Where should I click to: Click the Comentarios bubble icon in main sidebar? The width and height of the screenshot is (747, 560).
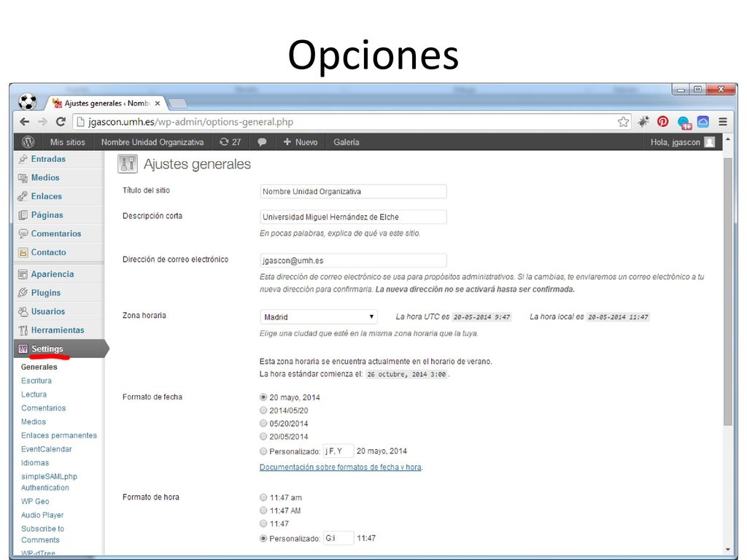tap(23, 234)
